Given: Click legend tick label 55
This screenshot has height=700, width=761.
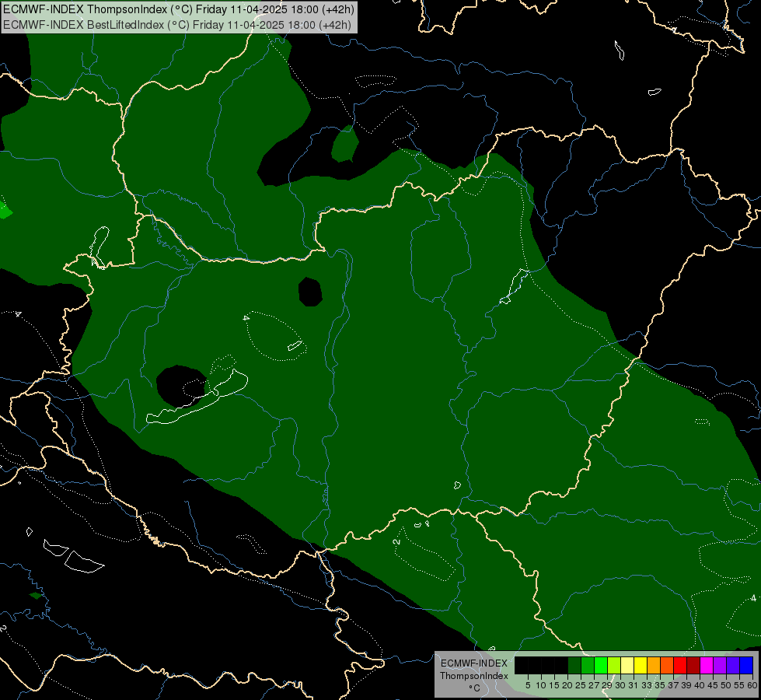Looking at the screenshot, I should [x=739, y=685].
